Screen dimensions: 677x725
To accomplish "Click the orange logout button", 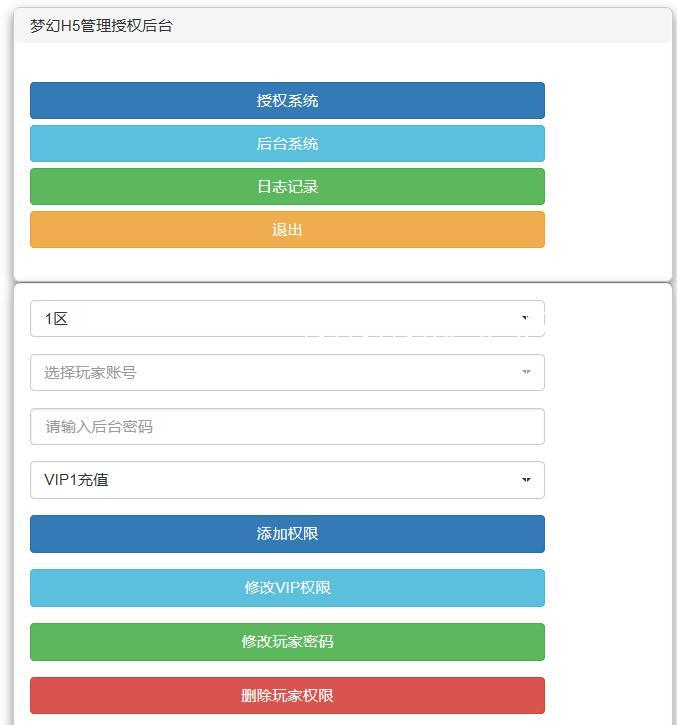I will pos(287,230).
